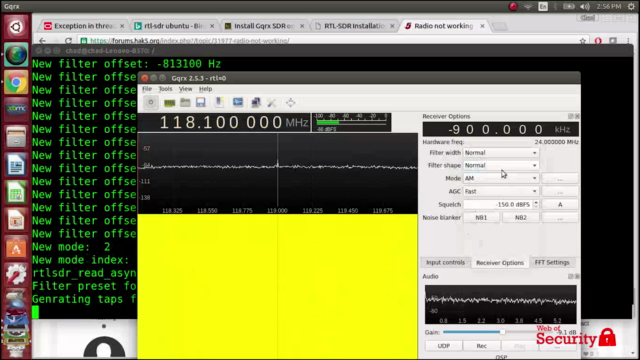
Task: Click the load settings folder icon in Gqrx
Action: pyautogui.click(x=185, y=102)
